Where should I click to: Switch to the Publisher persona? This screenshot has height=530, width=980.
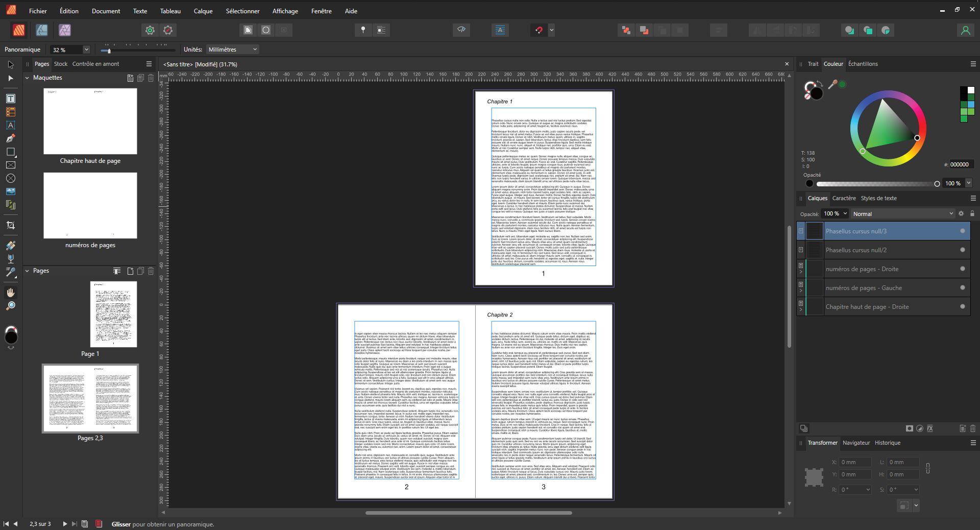pyautogui.click(x=19, y=30)
